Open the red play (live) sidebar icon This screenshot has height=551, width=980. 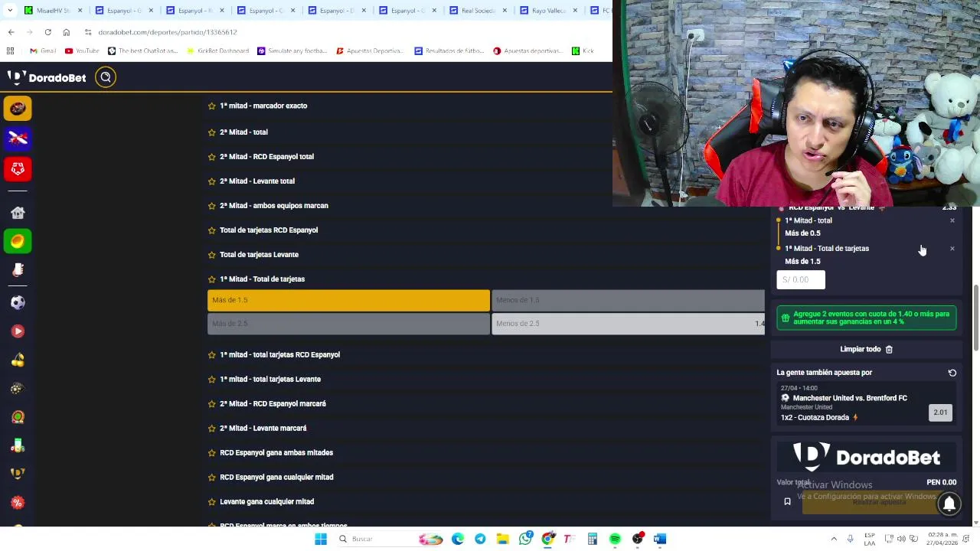(18, 331)
